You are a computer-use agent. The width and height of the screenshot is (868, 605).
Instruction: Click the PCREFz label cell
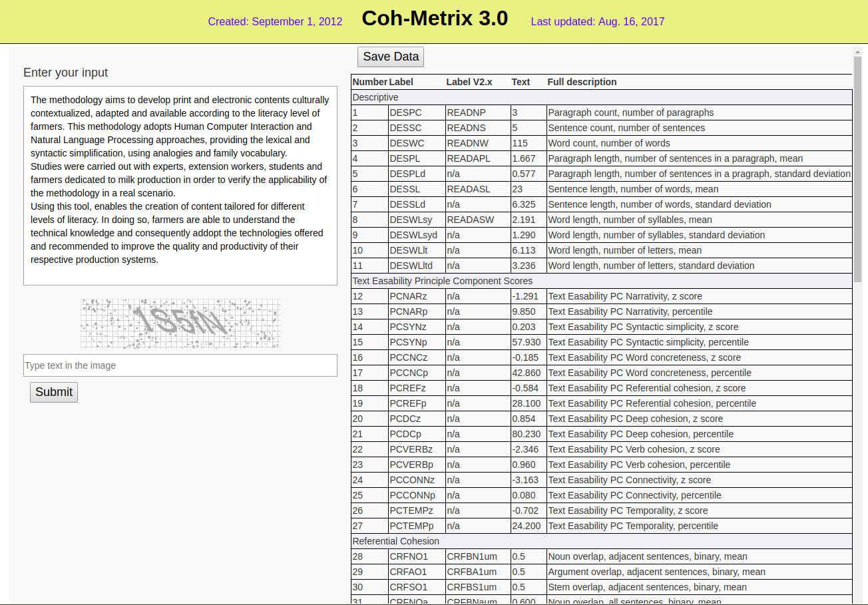[417, 388]
